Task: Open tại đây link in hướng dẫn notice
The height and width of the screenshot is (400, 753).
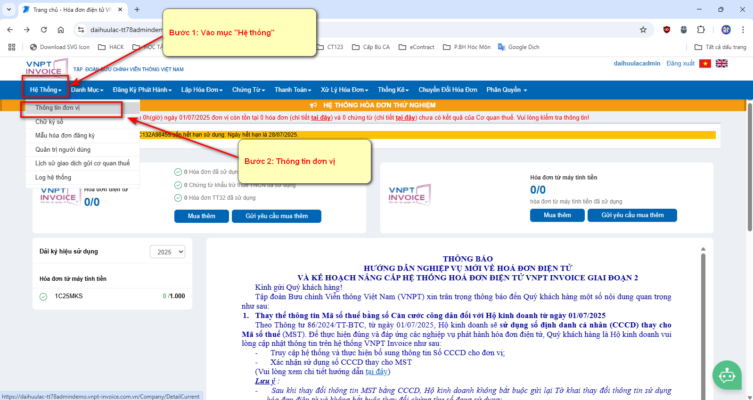Action: coord(376,372)
